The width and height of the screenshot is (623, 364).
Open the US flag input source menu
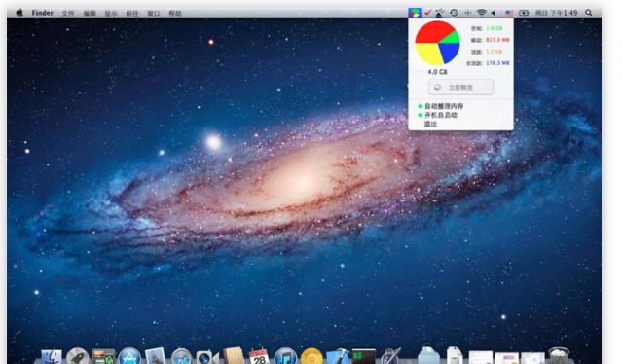[509, 13]
